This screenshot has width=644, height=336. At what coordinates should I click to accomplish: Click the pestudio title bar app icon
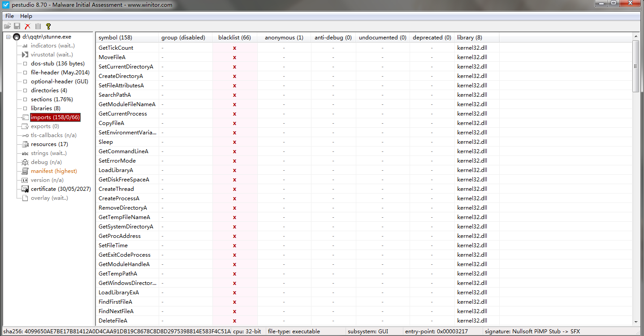point(6,5)
